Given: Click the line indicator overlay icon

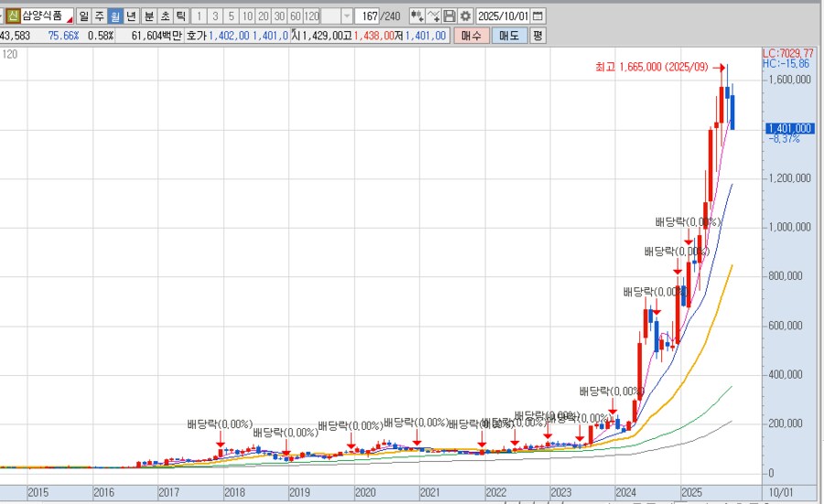Looking at the screenshot, I should 434,16.
